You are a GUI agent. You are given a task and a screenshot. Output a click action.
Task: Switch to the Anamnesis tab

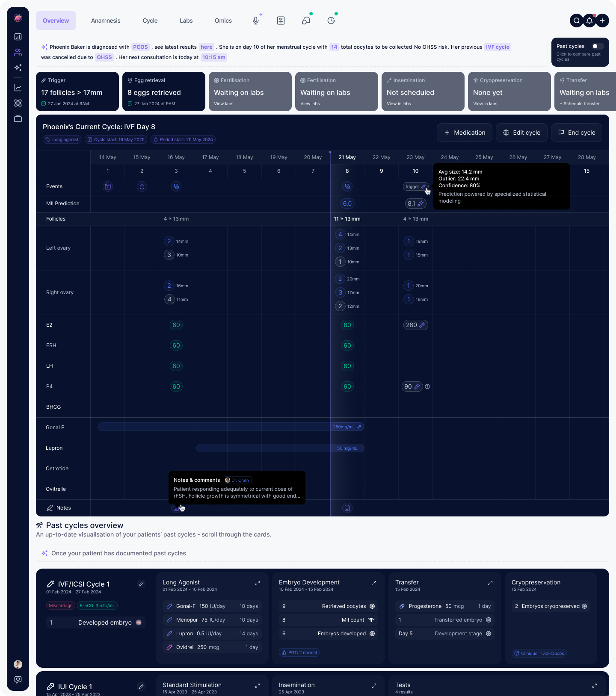106,21
